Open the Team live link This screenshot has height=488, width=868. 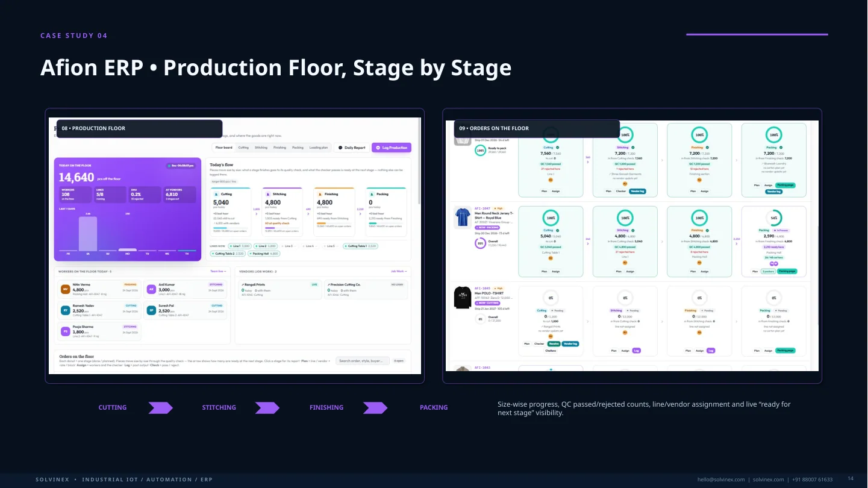coord(217,272)
